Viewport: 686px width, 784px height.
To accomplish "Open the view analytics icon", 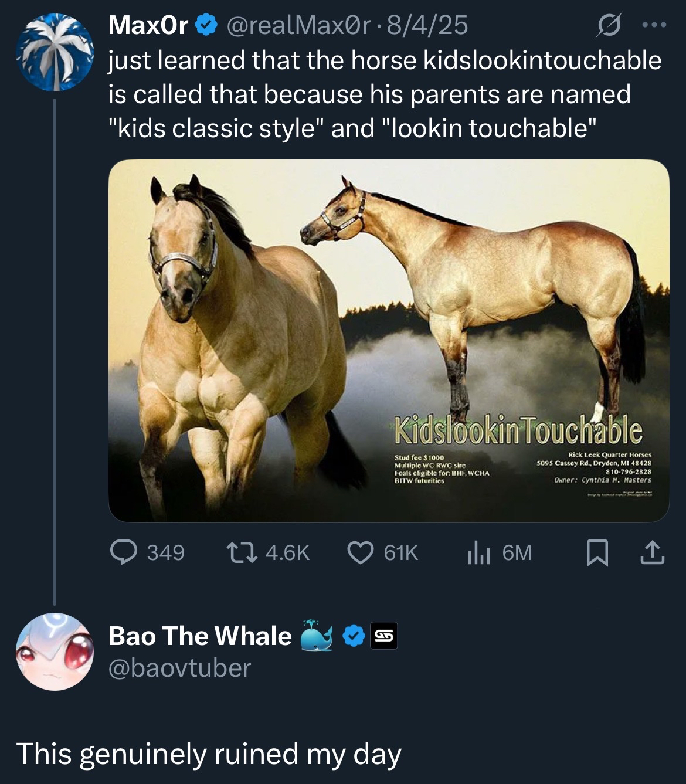I will tap(478, 552).
